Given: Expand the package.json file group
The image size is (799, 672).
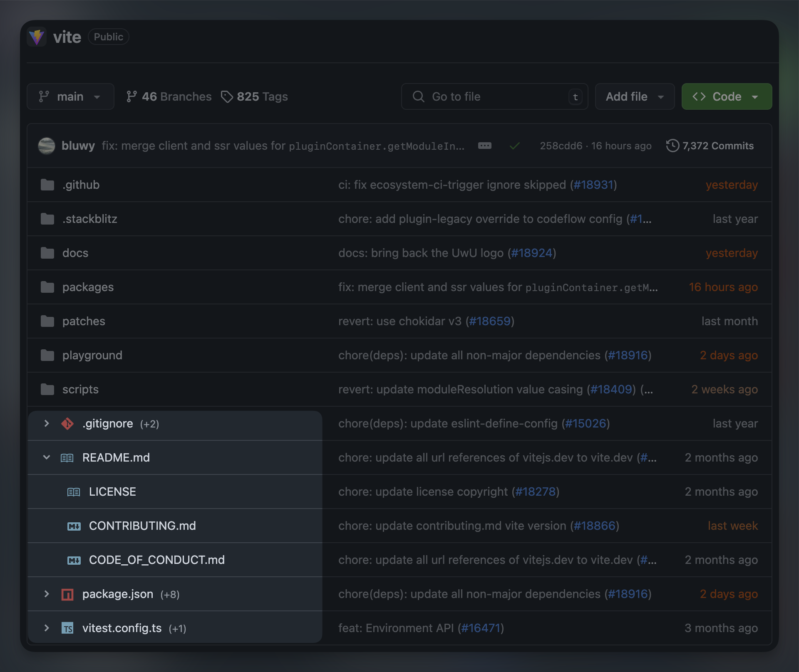Looking at the screenshot, I should point(47,594).
